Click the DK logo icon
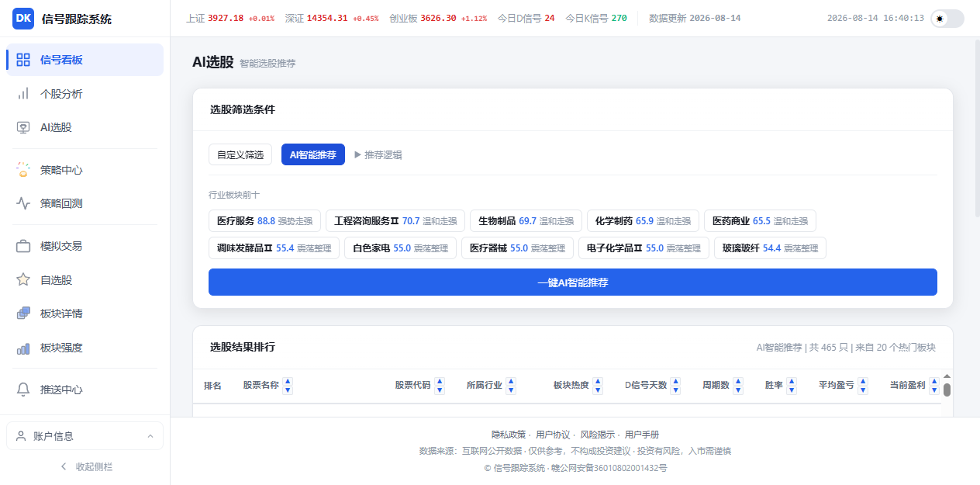 click(x=23, y=19)
